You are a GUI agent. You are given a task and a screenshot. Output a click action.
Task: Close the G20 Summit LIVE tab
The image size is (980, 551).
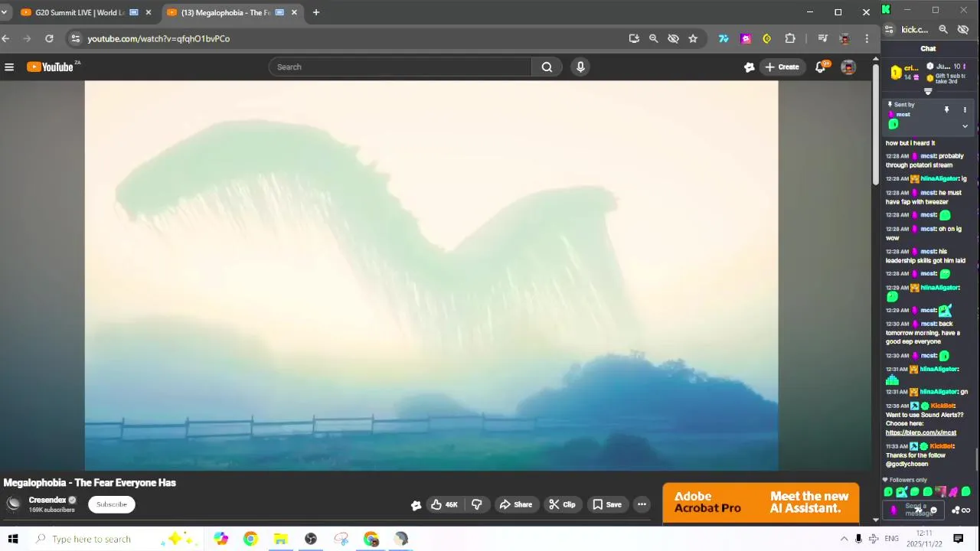pyautogui.click(x=149, y=12)
